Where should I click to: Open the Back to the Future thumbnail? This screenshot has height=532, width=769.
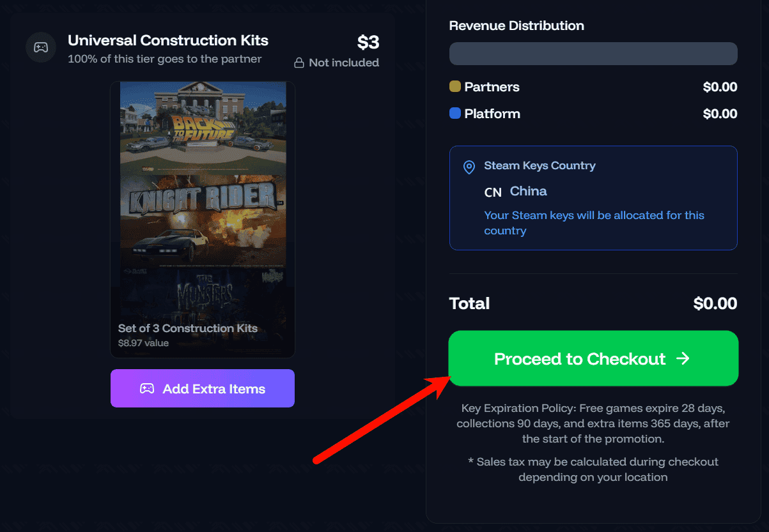point(202,127)
